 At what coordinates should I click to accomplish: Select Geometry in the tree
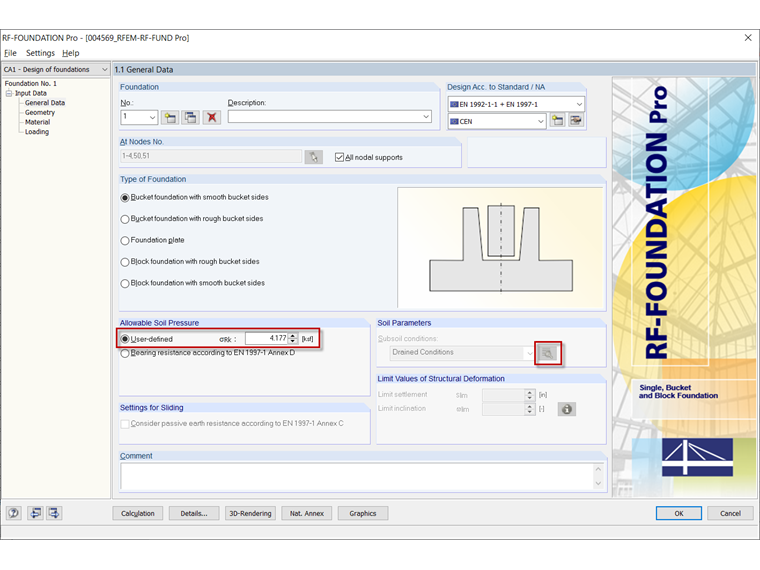click(x=40, y=112)
